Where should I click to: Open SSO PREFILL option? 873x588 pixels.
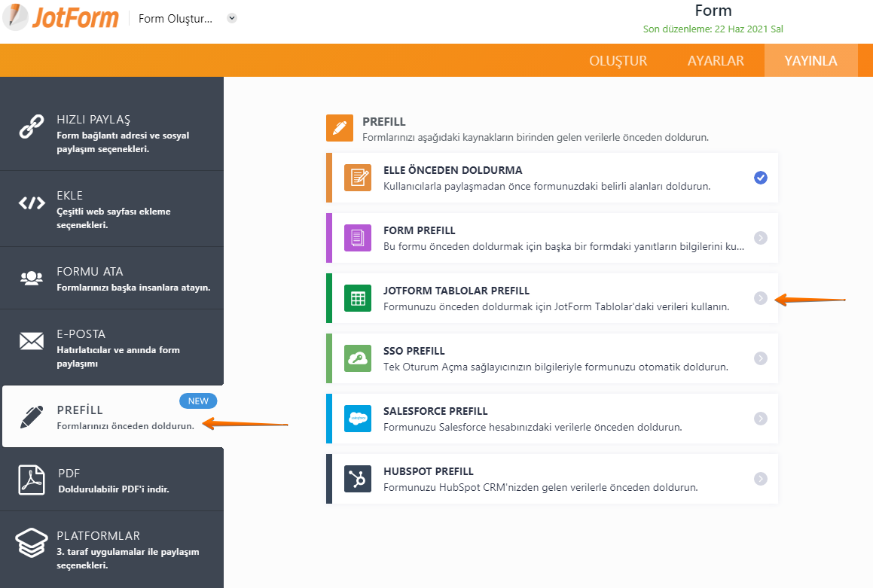[x=552, y=358]
